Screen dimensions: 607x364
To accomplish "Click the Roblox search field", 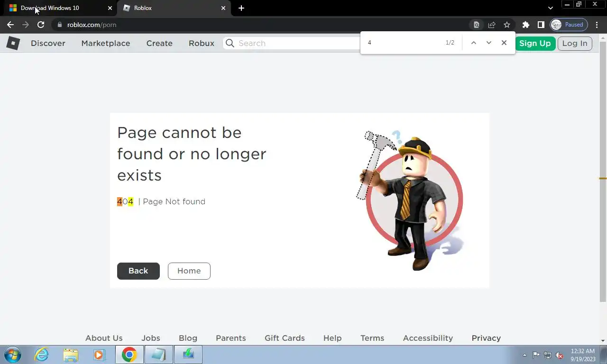I will point(292,43).
